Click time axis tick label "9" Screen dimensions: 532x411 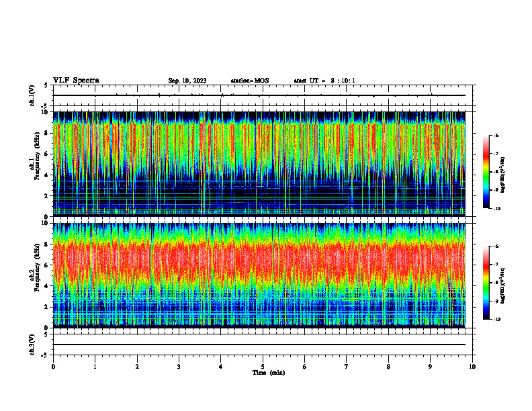[x=430, y=367]
